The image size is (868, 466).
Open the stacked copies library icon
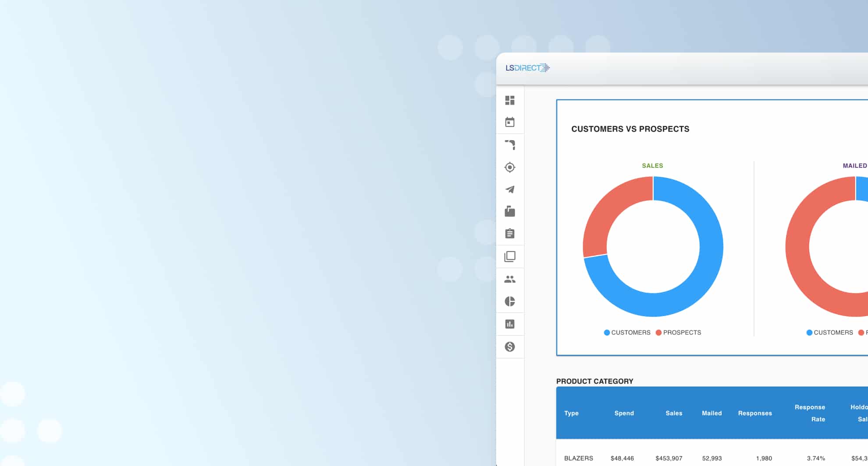[509, 256]
